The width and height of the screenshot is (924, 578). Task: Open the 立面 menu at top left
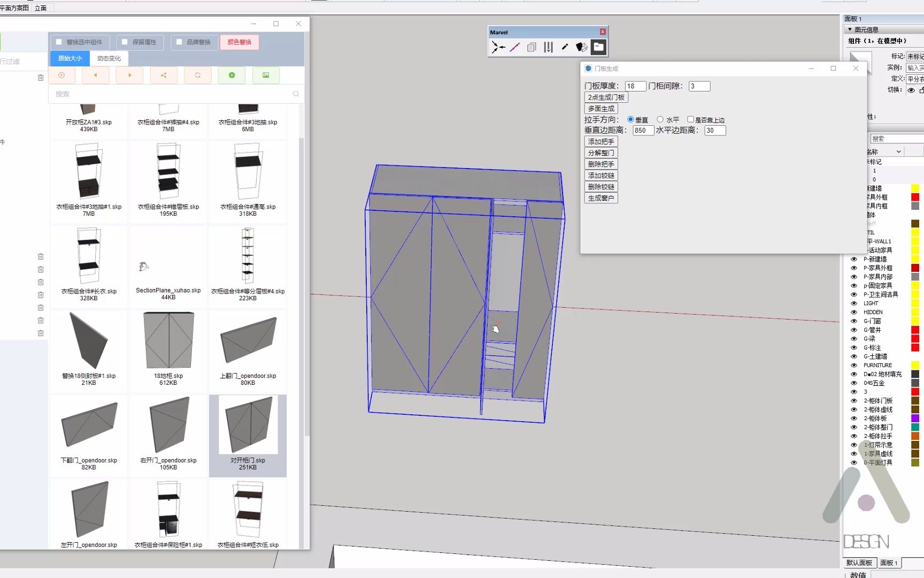pos(40,7)
